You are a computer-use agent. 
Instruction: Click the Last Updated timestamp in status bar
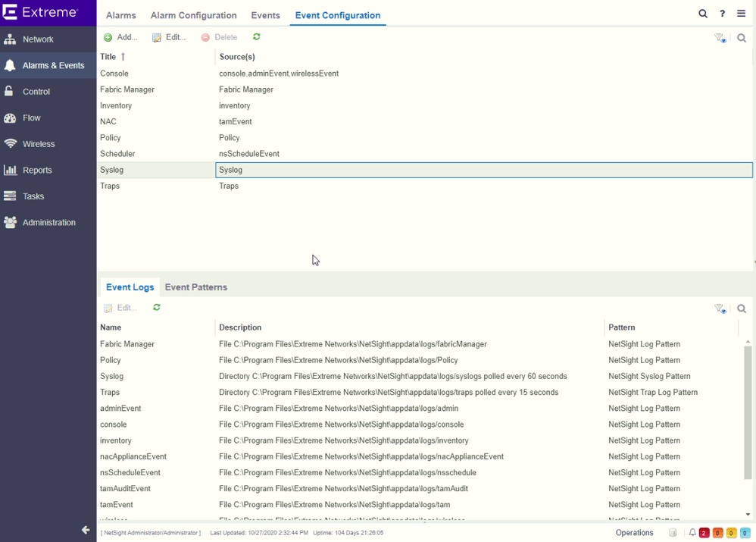(x=259, y=533)
